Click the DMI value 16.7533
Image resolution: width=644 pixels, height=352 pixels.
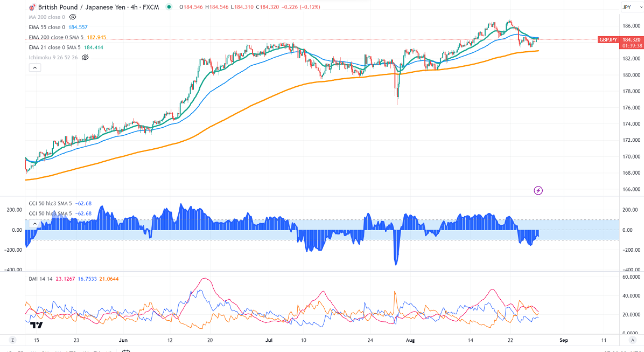[x=87, y=279]
